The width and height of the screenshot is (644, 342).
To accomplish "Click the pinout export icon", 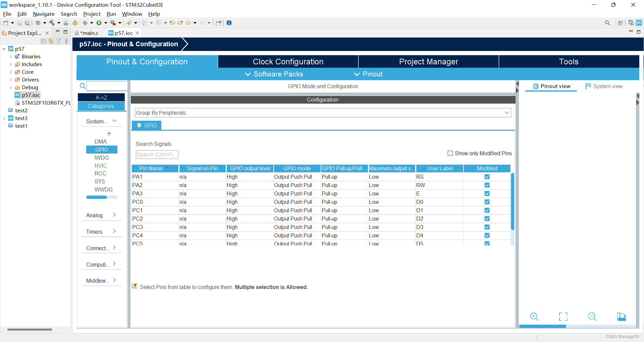I will pyautogui.click(x=621, y=317).
